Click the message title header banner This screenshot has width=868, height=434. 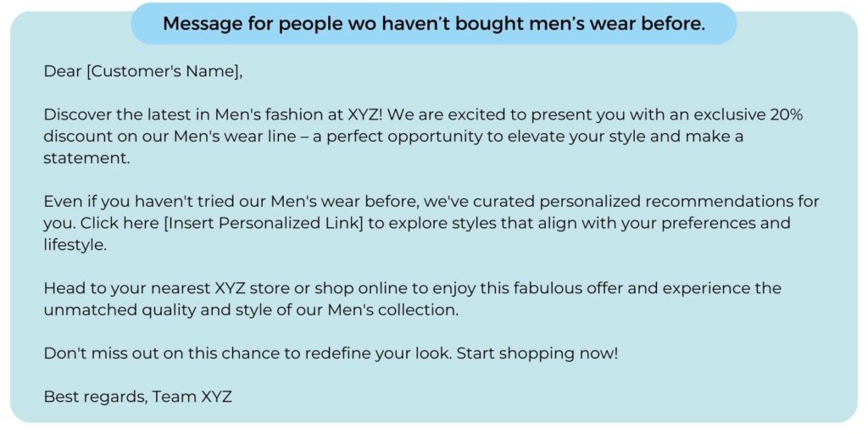(x=433, y=24)
